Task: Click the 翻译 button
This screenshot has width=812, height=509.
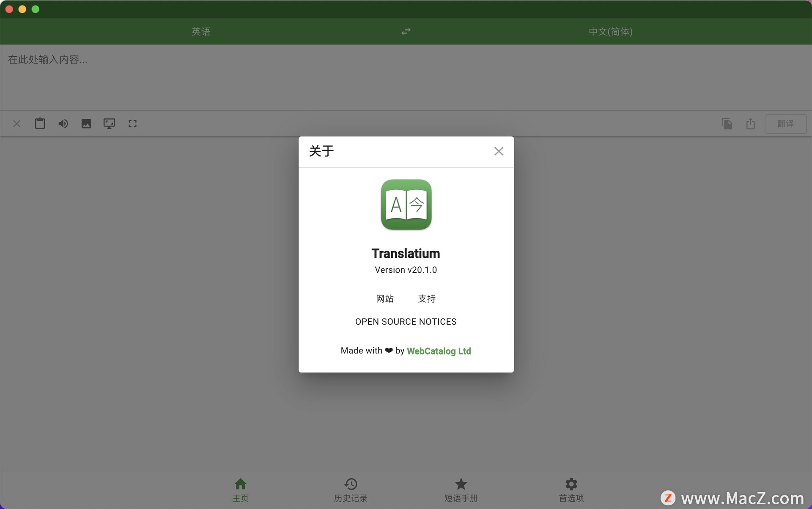Action: tap(785, 124)
